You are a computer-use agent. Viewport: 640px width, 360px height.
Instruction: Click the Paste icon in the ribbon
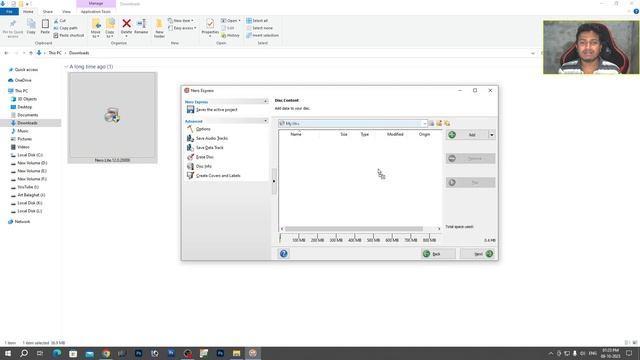(45, 24)
